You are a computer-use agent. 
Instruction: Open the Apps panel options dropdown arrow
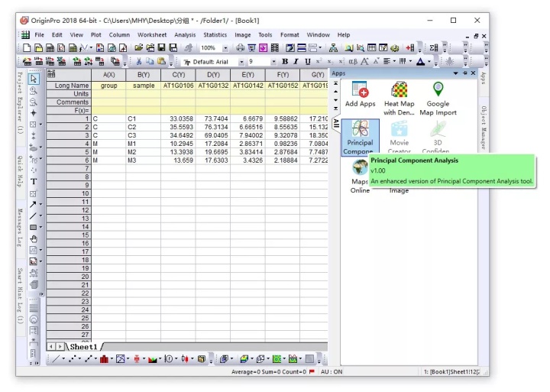(455, 73)
